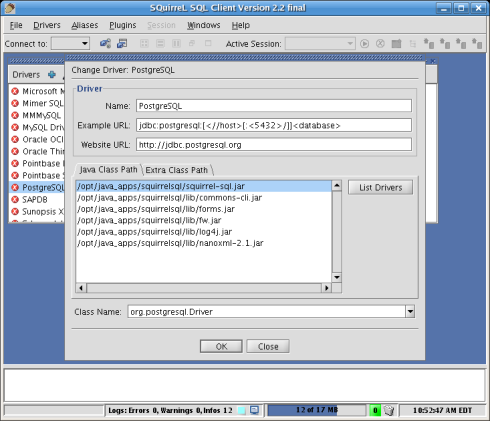The image size is (490, 421).
Task: Click the Class Name field org.postgresql.Driver
Action: [x=266, y=312]
